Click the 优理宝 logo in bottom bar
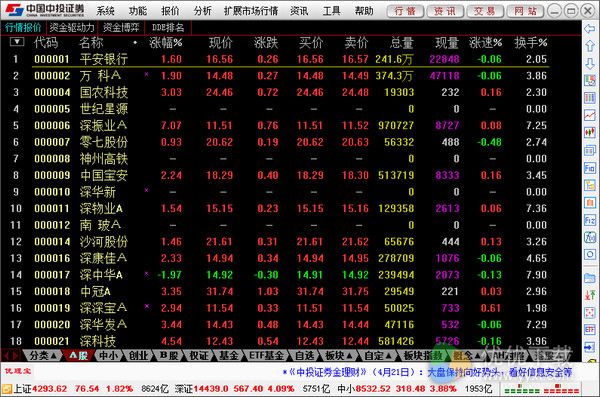Image resolution: width=600 pixels, height=397 pixels. [x=18, y=371]
